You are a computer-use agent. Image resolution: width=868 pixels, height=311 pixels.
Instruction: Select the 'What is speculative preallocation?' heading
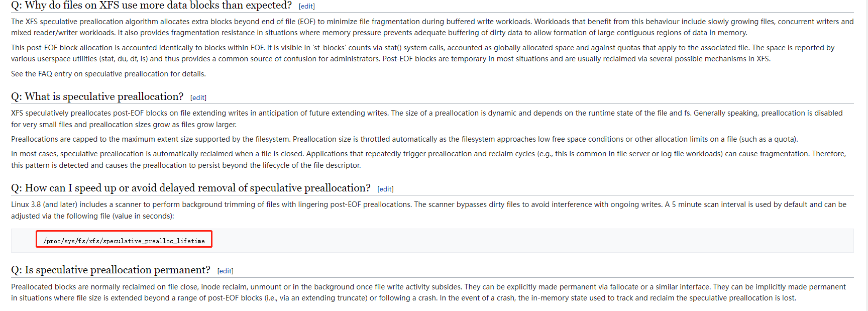pos(97,96)
